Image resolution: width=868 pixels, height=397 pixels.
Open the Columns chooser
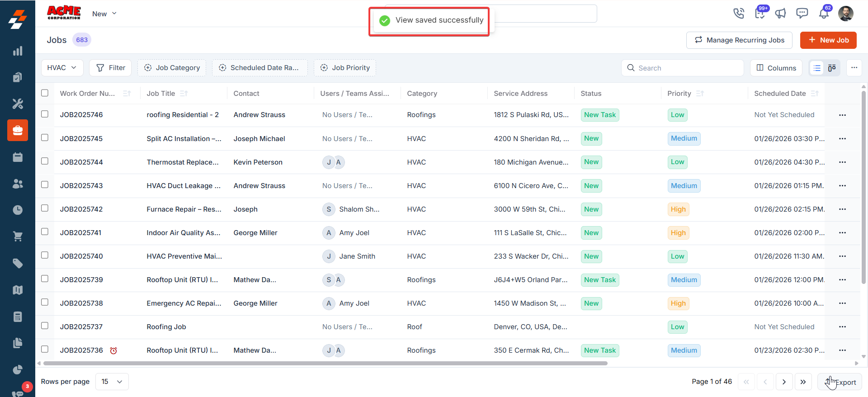pos(776,68)
